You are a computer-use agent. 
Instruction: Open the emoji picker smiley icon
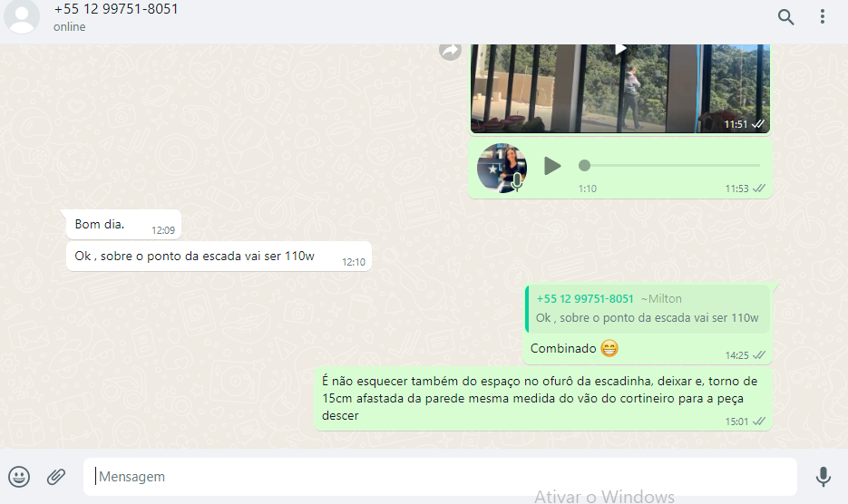(19, 477)
